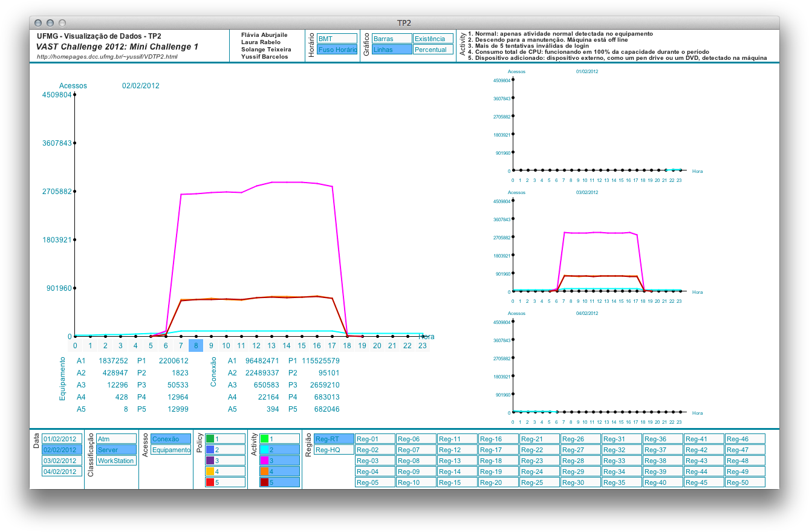Switch chart type to Linhas
The image size is (809, 532).
[392, 50]
